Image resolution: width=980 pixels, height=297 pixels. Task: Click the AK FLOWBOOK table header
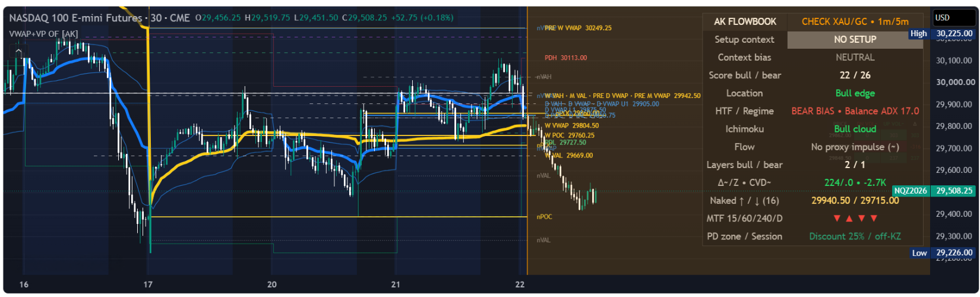point(745,21)
